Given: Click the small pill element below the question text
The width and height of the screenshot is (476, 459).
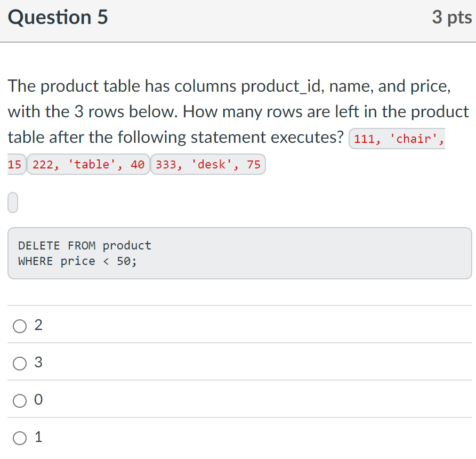Looking at the screenshot, I should tap(12, 203).
